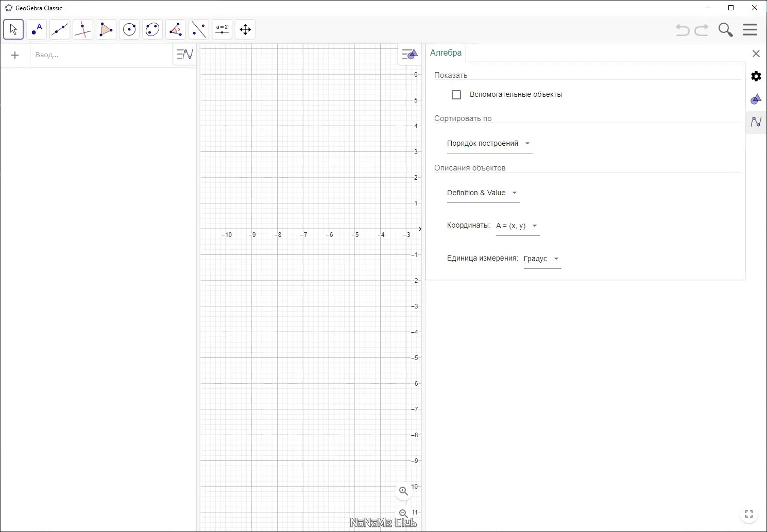767x532 pixels.
Task: Toggle the Graphics view style bar
Action: click(x=410, y=54)
